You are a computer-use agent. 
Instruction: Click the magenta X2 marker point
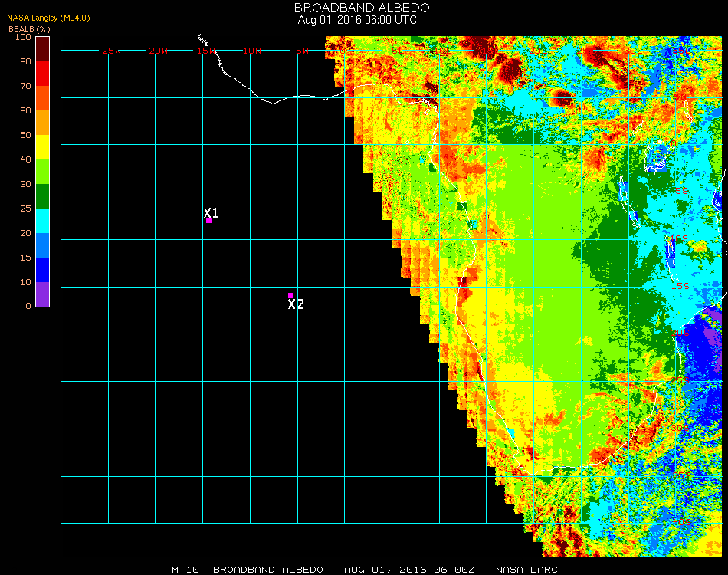coord(290,295)
